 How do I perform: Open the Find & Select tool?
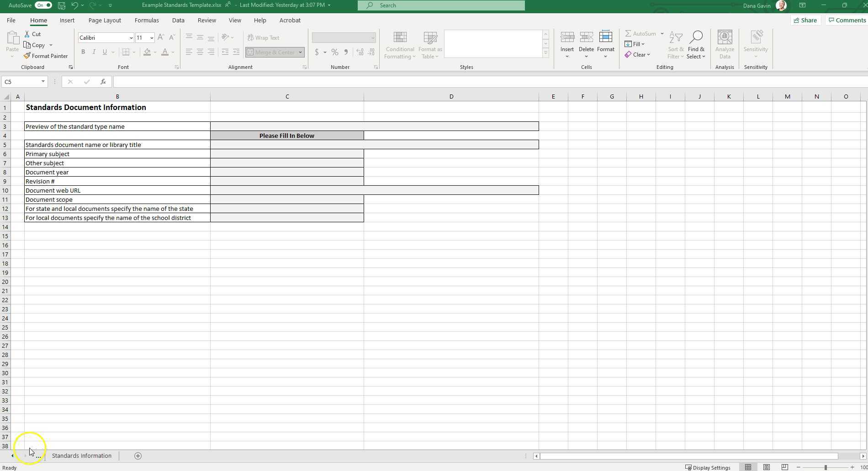click(x=696, y=44)
